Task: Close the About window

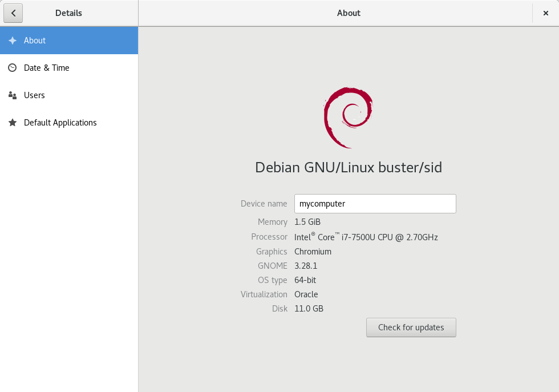Action: click(545, 13)
